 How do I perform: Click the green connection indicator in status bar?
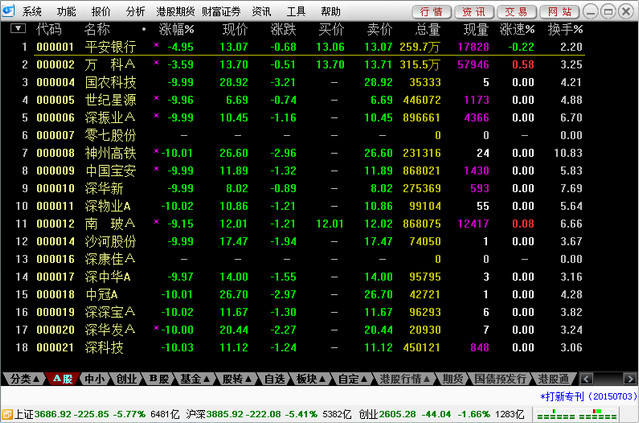[x=576, y=414]
